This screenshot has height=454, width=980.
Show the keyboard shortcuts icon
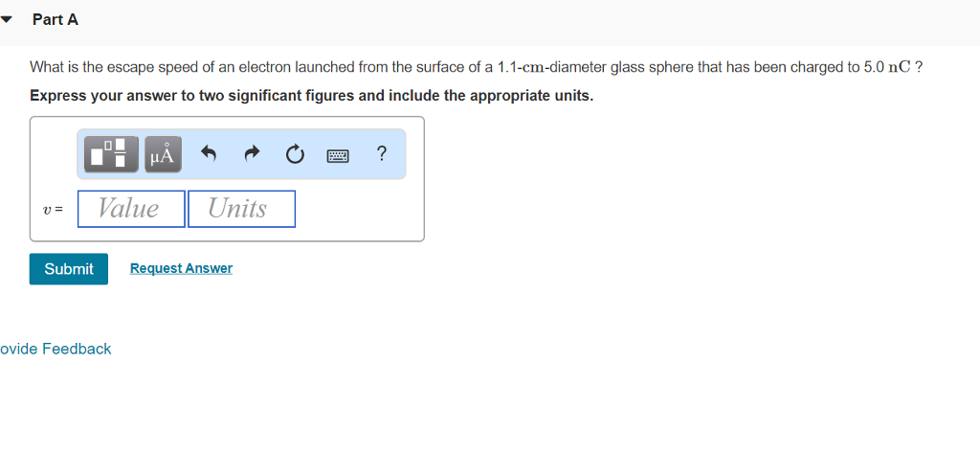click(x=338, y=154)
